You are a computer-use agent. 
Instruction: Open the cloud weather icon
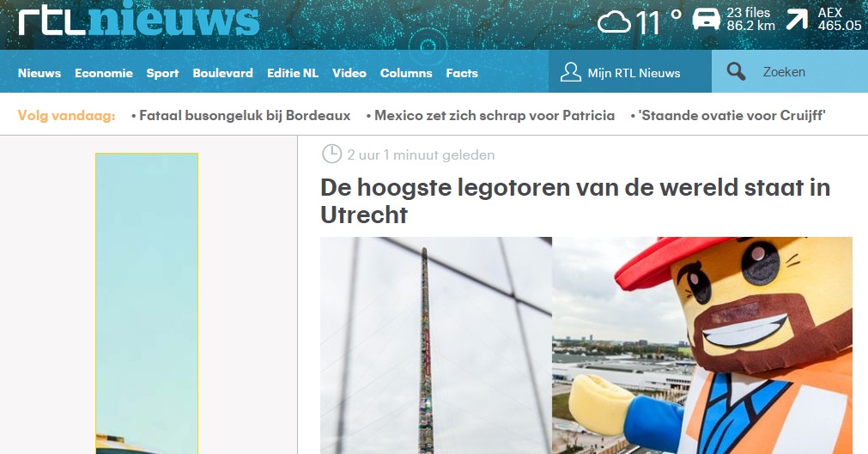click(x=614, y=22)
